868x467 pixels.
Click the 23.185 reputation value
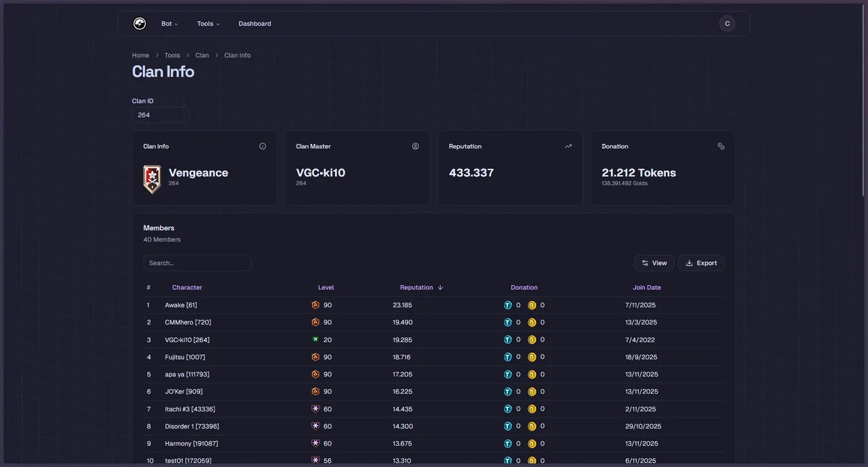pyautogui.click(x=403, y=305)
